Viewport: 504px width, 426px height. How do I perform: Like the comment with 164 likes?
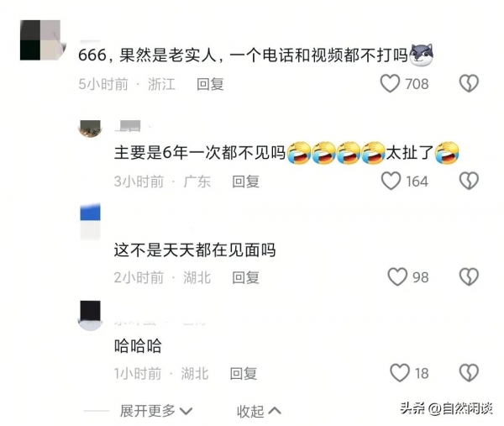(x=391, y=181)
